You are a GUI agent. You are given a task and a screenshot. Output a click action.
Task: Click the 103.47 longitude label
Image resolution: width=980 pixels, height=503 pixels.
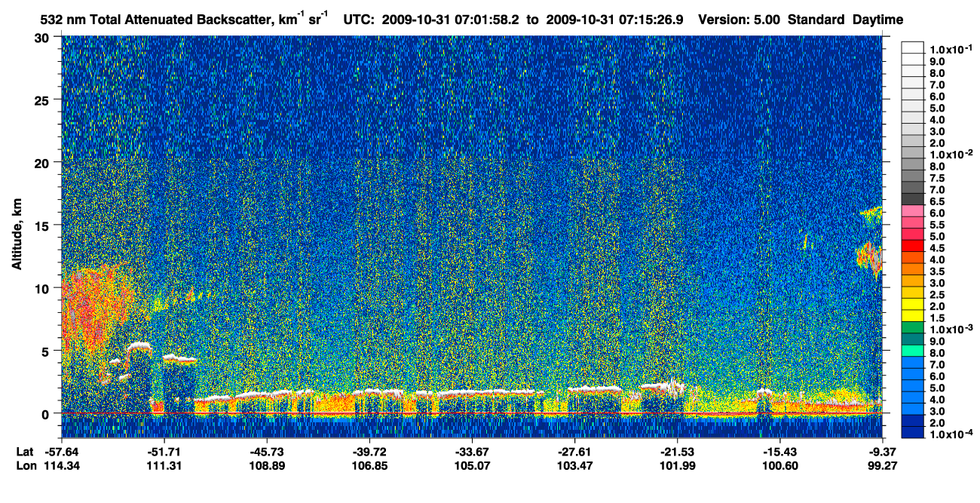[575, 465]
